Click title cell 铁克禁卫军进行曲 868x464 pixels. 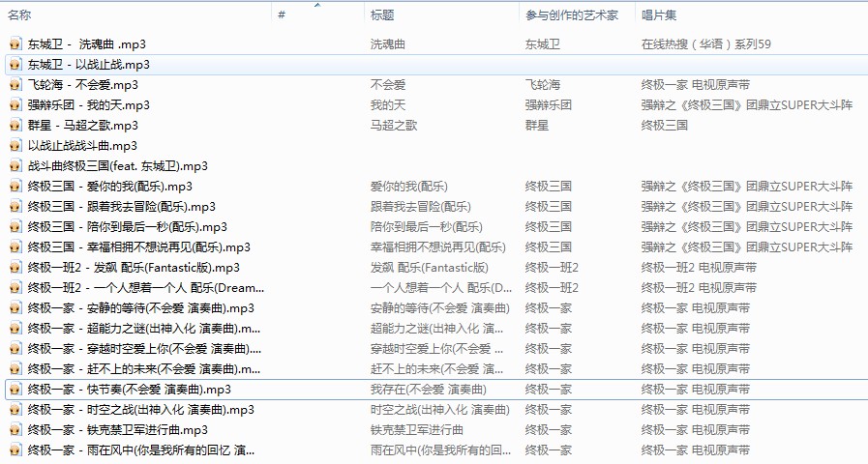pos(417,430)
